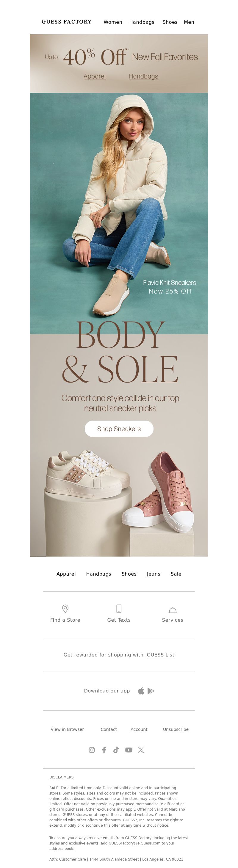
Task: Open Shoes in the top navigation
Action: click(170, 22)
